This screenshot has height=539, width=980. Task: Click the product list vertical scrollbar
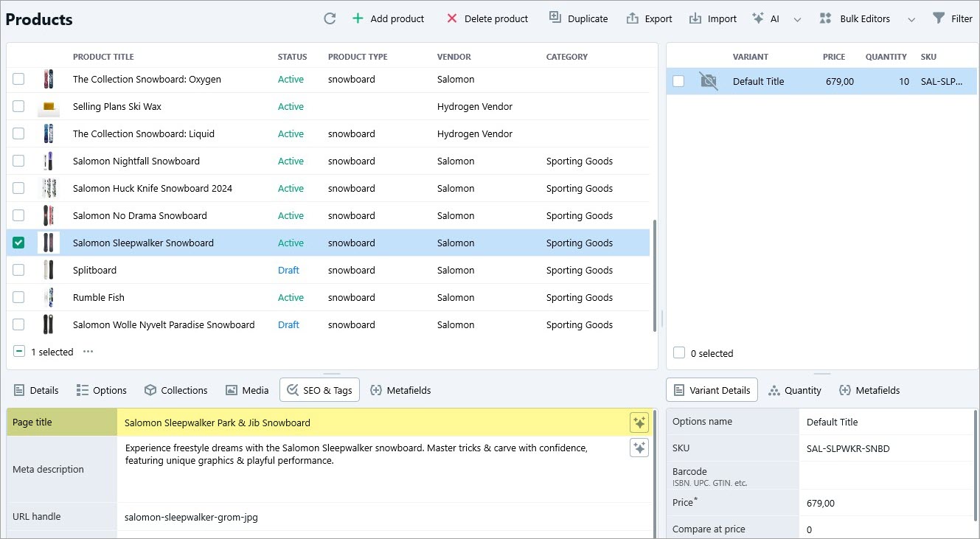(x=654, y=274)
